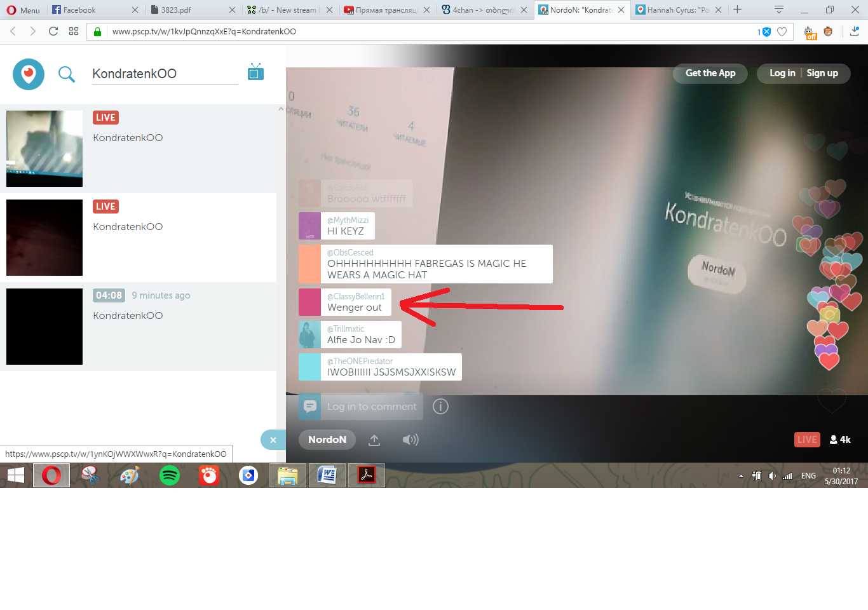Image resolution: width=868 pixels, height=610 pixels.
Task: Click the Log in link
Action: point(782,73)
